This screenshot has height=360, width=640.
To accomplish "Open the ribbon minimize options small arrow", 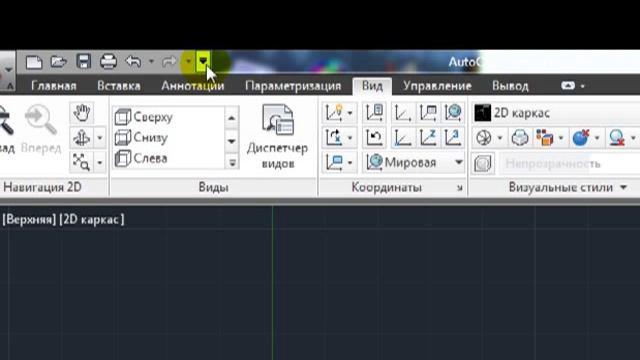I will [582, 86].
